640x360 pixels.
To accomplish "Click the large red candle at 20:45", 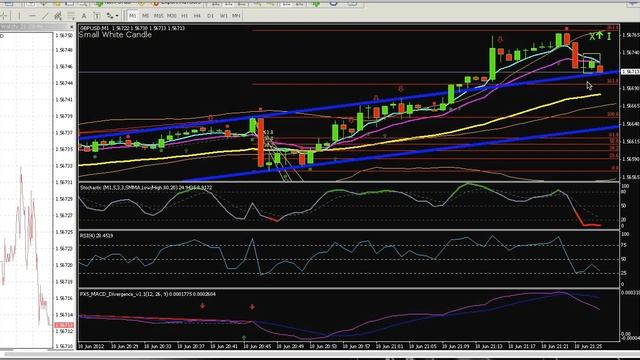I will point(260,142).
